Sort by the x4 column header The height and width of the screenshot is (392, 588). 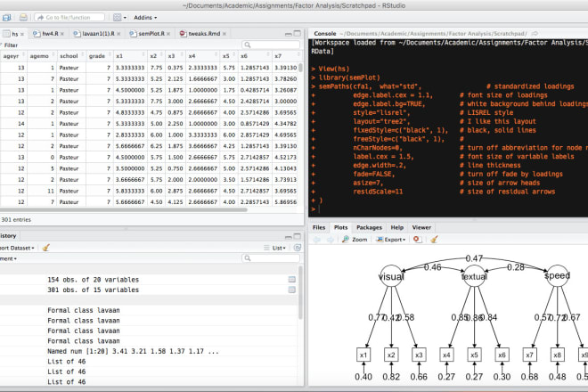coord(202,56)
